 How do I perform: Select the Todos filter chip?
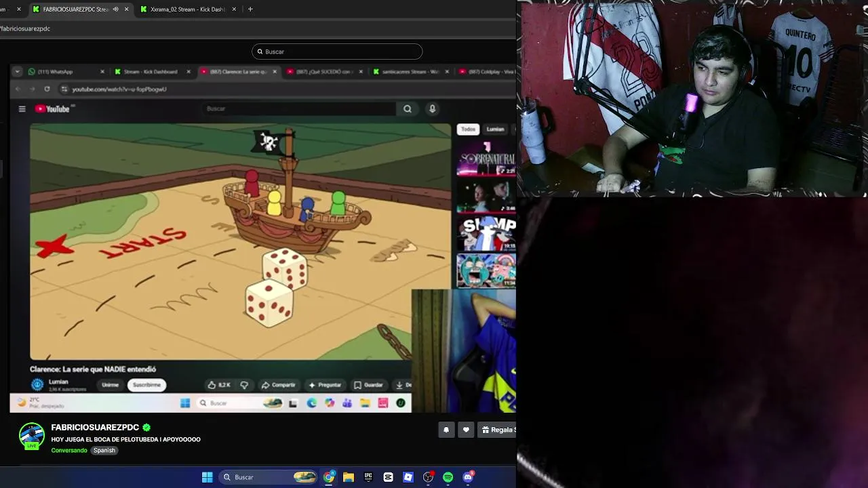[x=468, y=129]
